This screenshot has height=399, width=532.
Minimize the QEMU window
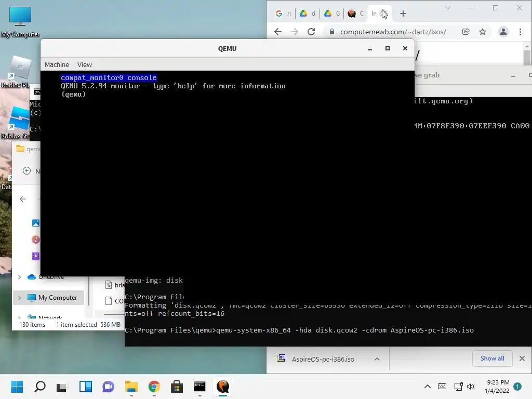pyautogui.click(x=370, y=48)
